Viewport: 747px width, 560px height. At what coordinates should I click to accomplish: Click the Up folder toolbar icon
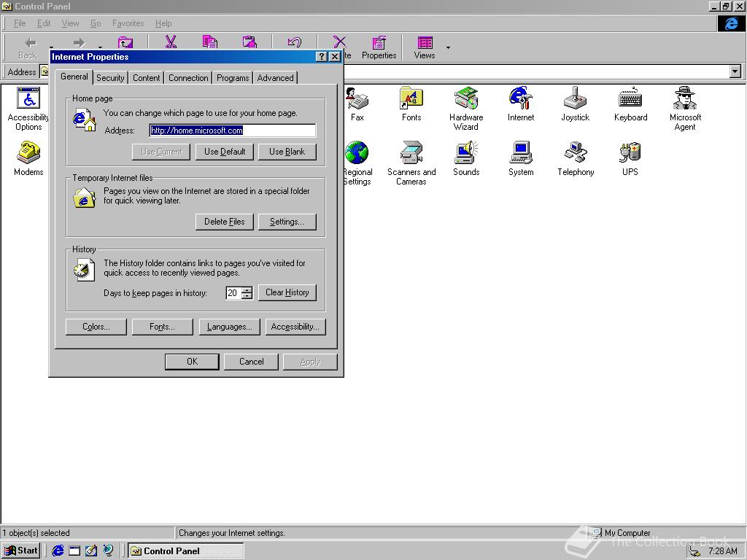pyautogui.click(x=125, y=42)
